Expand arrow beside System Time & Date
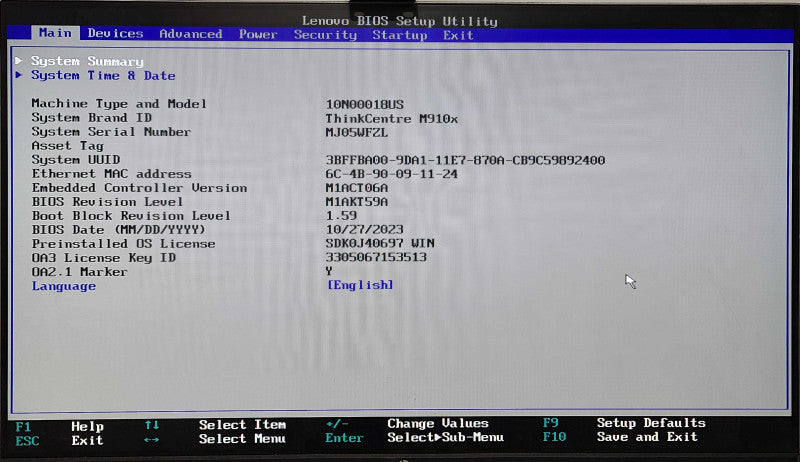 click(x=19, y=75)
